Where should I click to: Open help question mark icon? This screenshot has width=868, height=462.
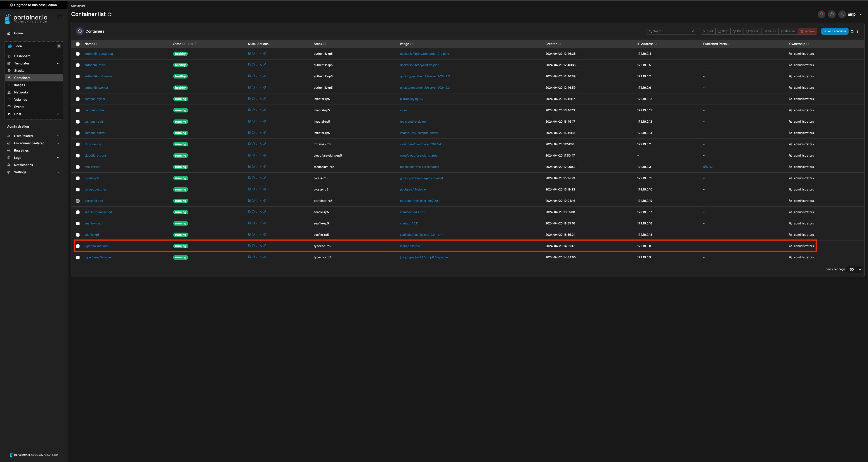(x=832, y=14)
